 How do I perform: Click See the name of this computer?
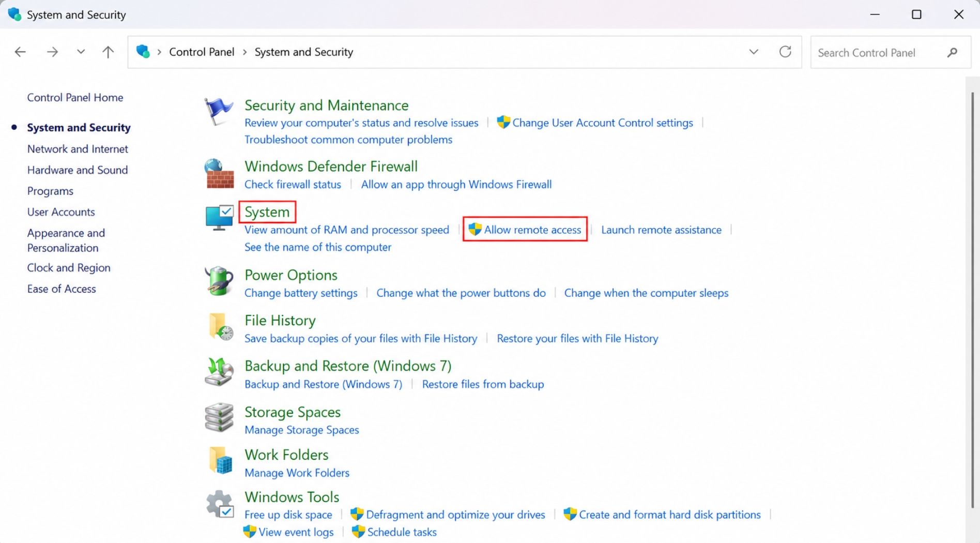[318, 247]
